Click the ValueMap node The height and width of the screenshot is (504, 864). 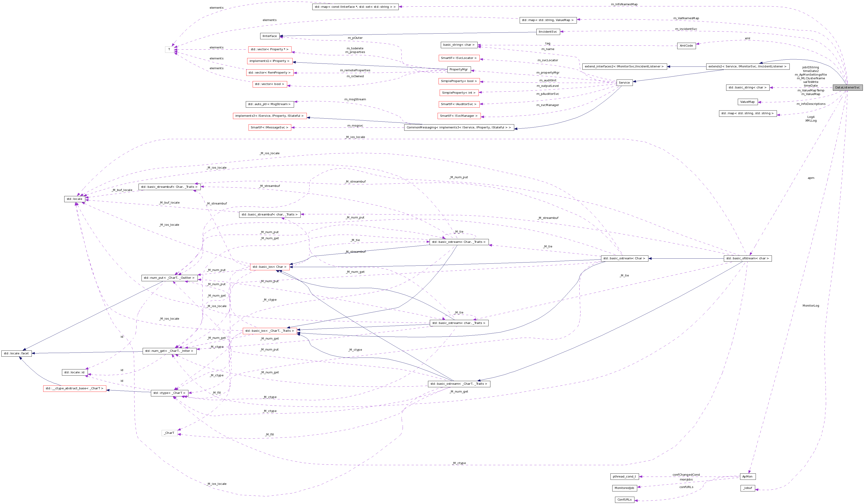point(747,102)
